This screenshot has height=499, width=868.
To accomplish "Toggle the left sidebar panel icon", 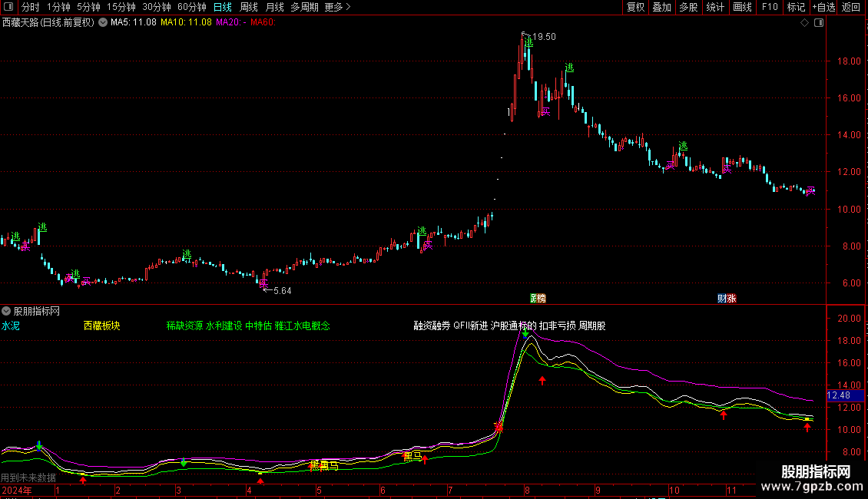I will (x=8, y=7).
